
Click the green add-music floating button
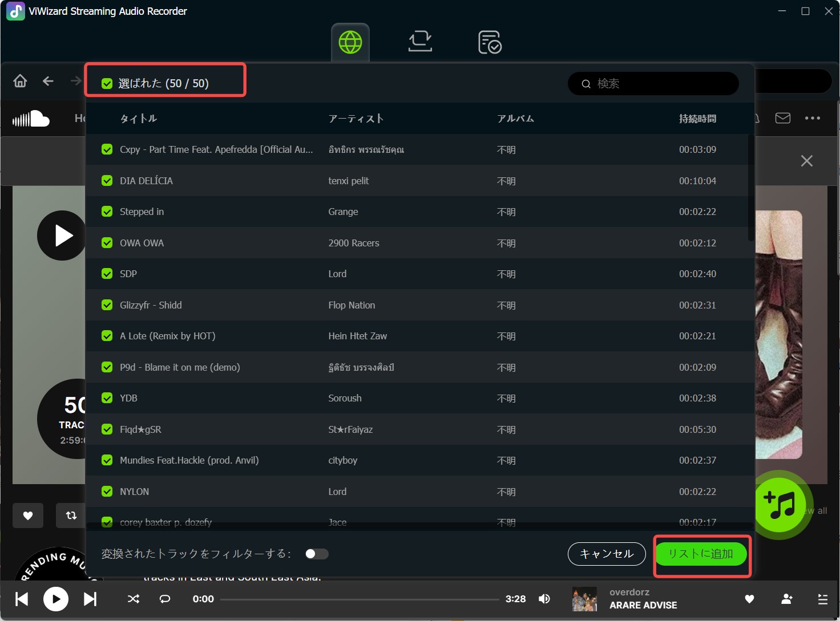(x=780, y=505)
